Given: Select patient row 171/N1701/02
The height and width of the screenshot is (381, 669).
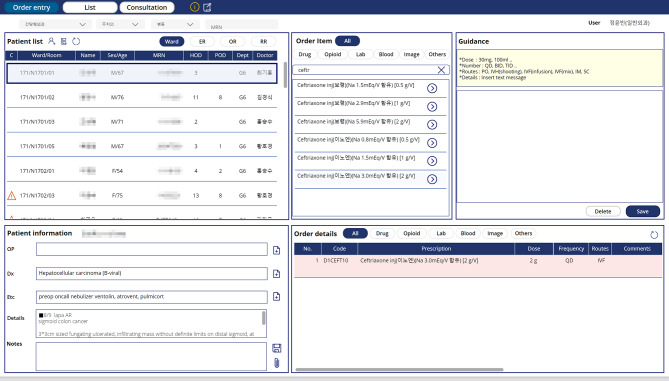Looking at the screenshot, I should (142, 98).
